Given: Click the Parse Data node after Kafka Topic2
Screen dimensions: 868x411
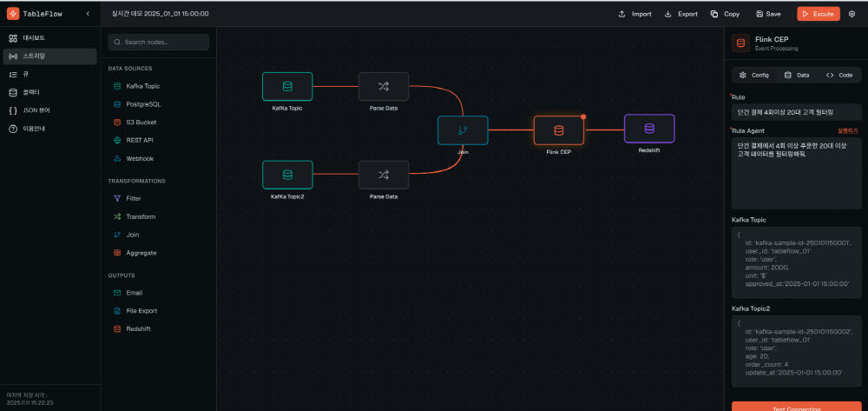Looking at the screenshot, I should coord(383,175).
